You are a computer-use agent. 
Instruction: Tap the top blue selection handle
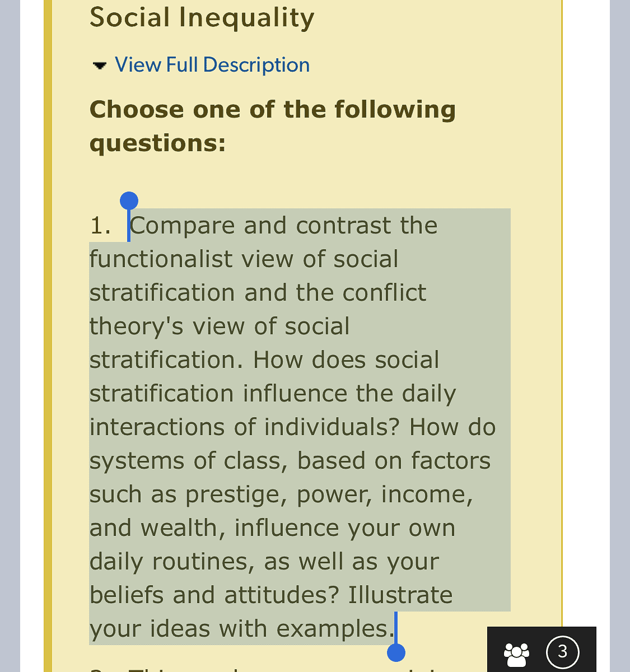(129, 200)
